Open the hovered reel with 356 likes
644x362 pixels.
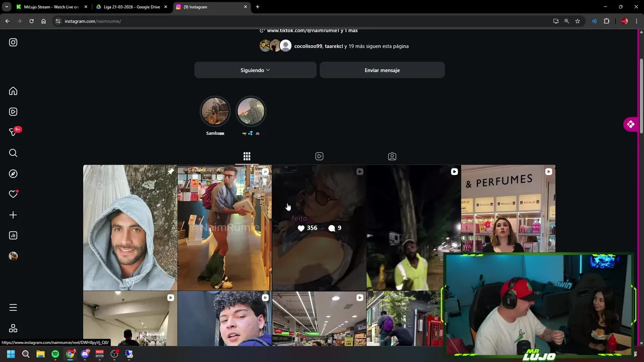[x=319, y=228]
